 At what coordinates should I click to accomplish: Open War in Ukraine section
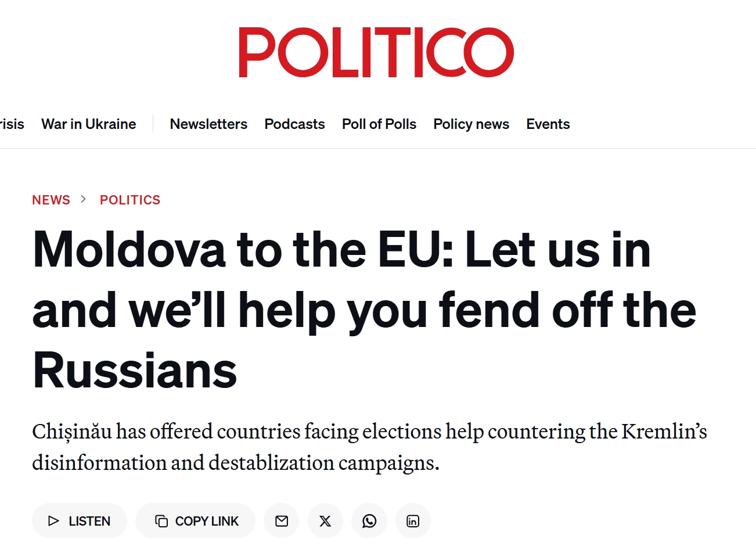tap(88, 124)
